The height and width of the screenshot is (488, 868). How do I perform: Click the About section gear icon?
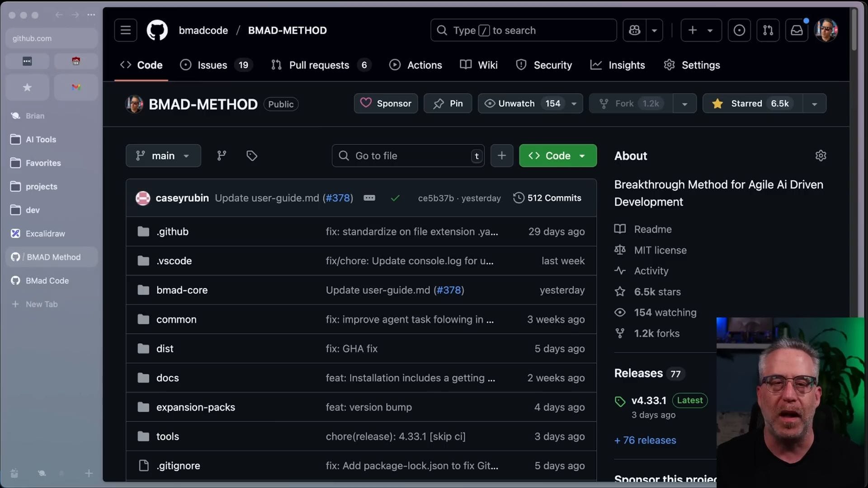tap(821, 156)
